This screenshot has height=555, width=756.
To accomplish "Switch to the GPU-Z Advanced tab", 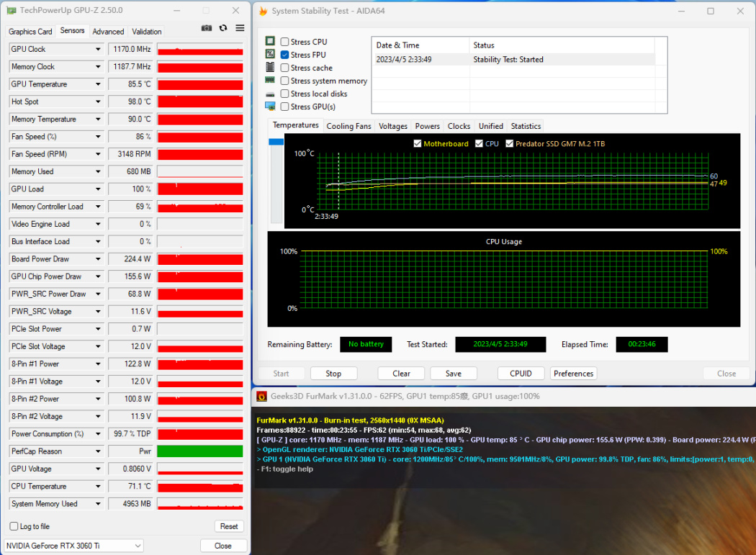I will (108, 32).
